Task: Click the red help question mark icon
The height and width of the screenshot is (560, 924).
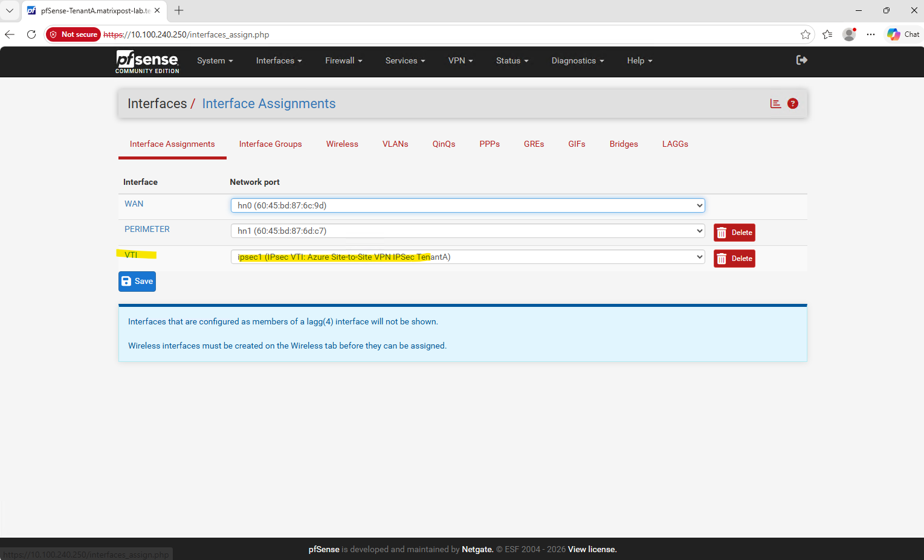Action: [793, 103]
